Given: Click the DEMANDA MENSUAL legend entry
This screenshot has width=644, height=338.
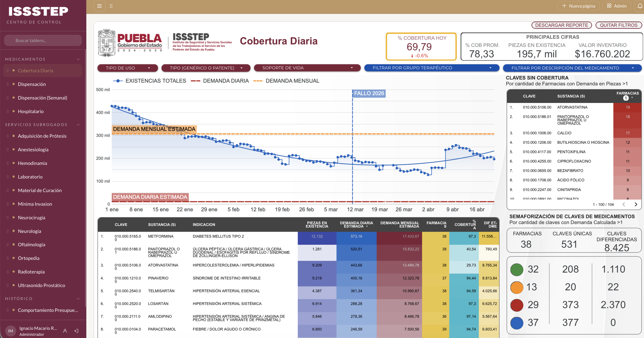Looking at the screenshot, I should coord(286,81).
